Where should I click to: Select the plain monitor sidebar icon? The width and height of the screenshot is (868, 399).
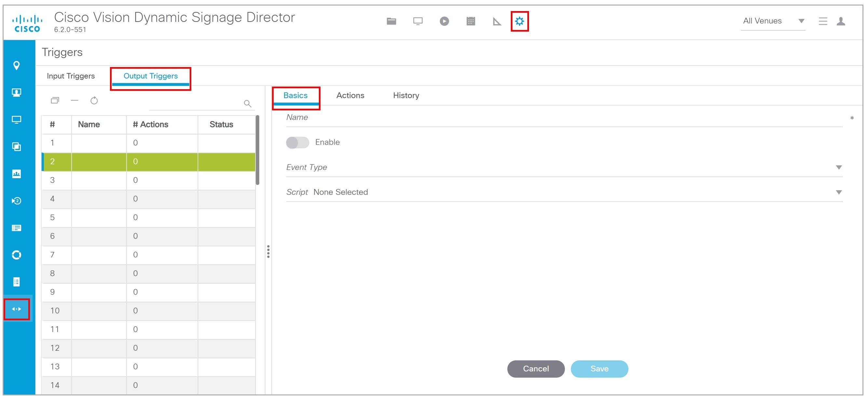click(17, 120)
